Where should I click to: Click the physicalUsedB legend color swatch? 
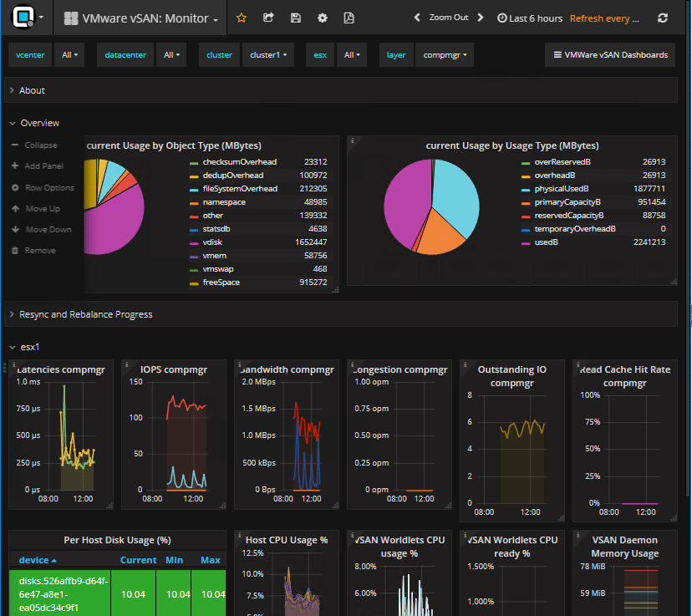point(525,189)
